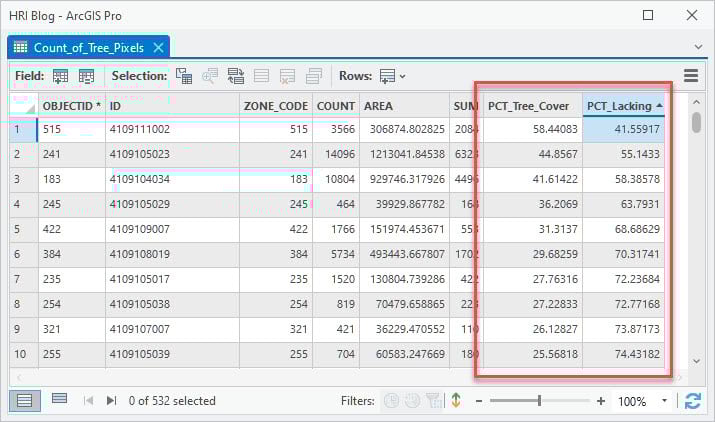The height and width of the screenshot is (422, 715).
Task: Click the AREA column header
Action: pyautogui.click(x=404, y=106)
